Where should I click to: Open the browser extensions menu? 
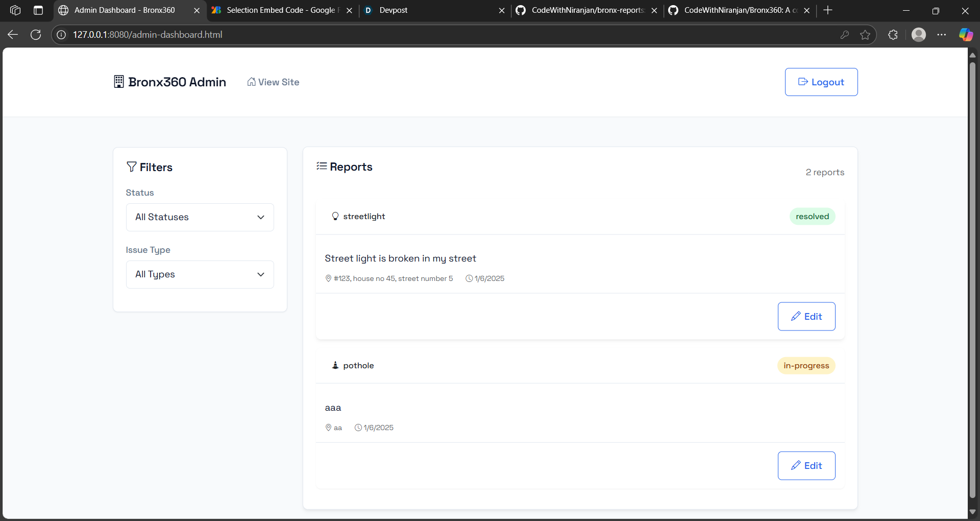(x=893, y=35)
